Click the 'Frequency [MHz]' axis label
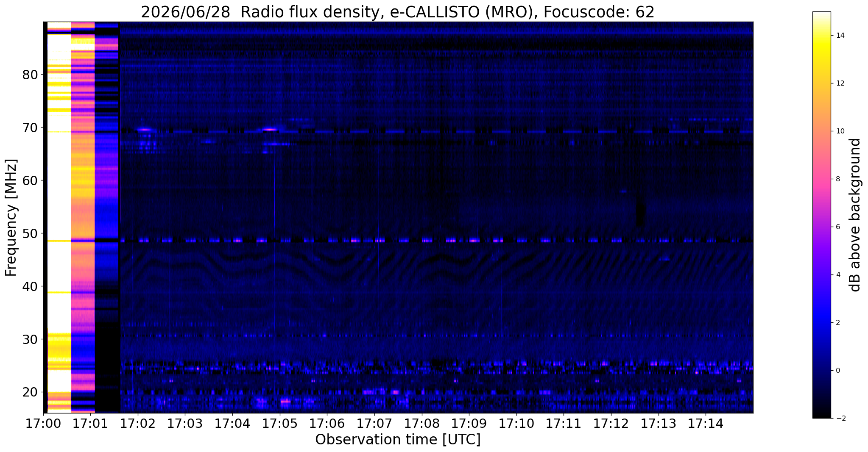868x452 pixels. tap(11, 217)
